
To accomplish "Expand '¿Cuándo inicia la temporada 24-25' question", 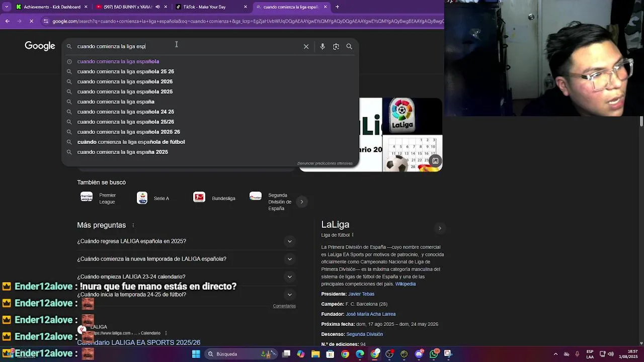I will point(186,295).
